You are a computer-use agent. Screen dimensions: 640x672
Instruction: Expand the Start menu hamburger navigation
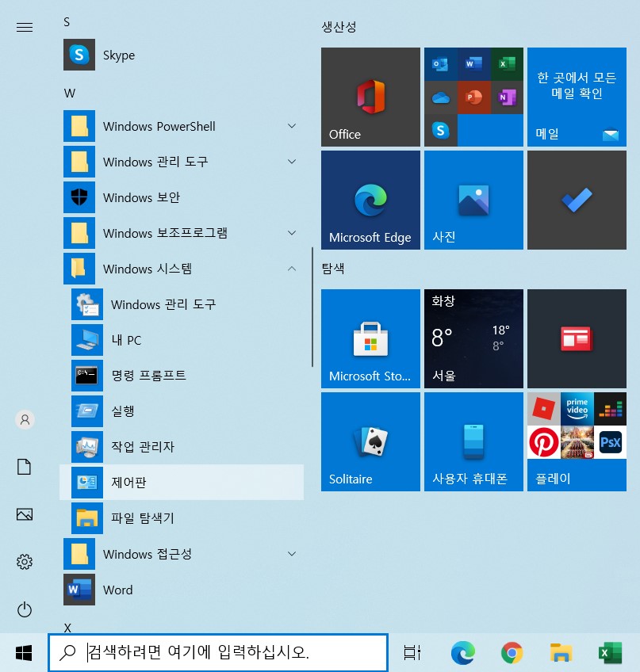click(x=25, y=28)
